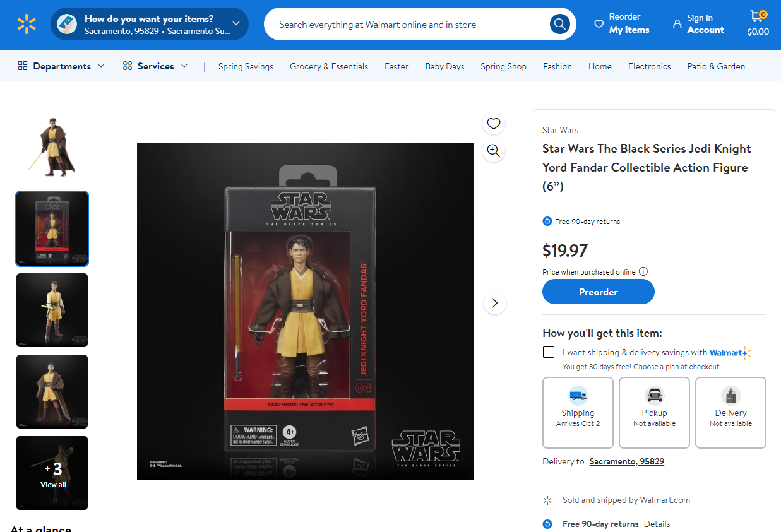Click the Walmart+ logo text link
This screenshot has height=532, width=781.
[730, 352]
